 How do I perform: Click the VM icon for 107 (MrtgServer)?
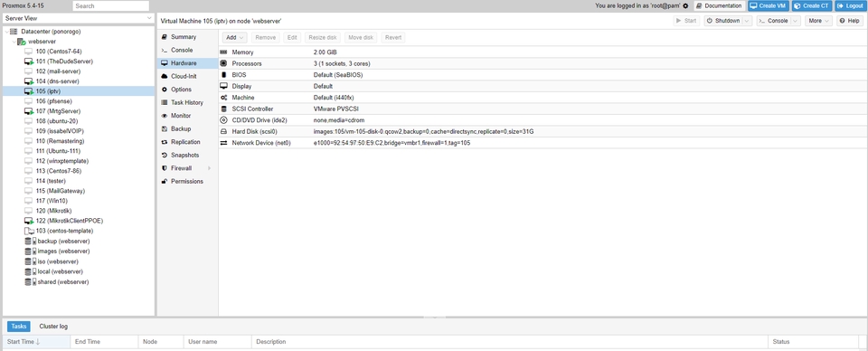pyautogui.click(x=29, y=111)
